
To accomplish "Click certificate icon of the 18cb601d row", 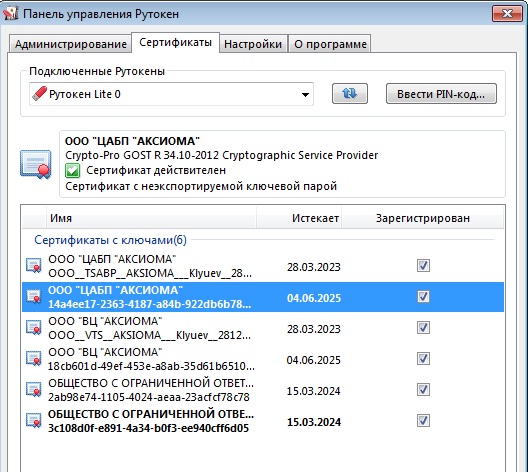I will click(34, 359).
